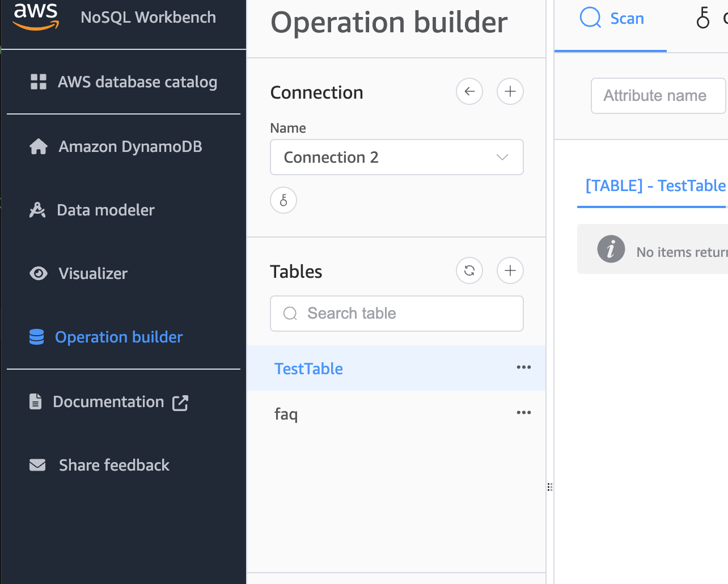Open more options for TestTable

[524, 367]
